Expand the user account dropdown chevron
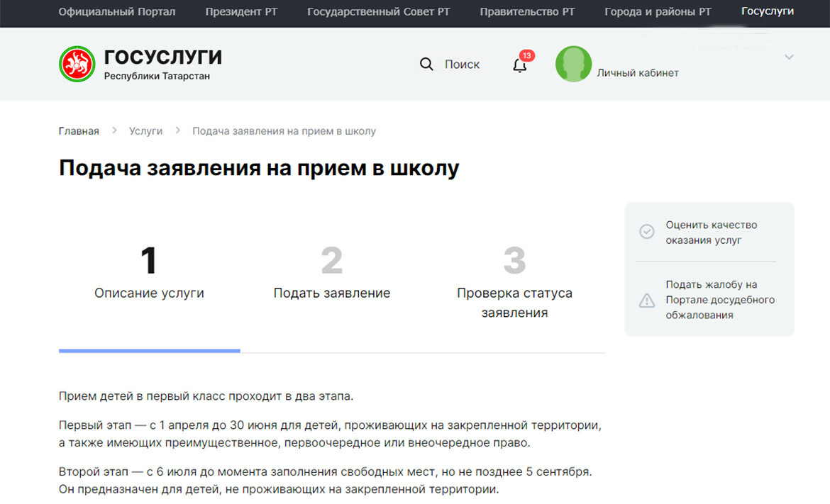The width and height of the screenshot is (830, 504). [x=789, y=57]
